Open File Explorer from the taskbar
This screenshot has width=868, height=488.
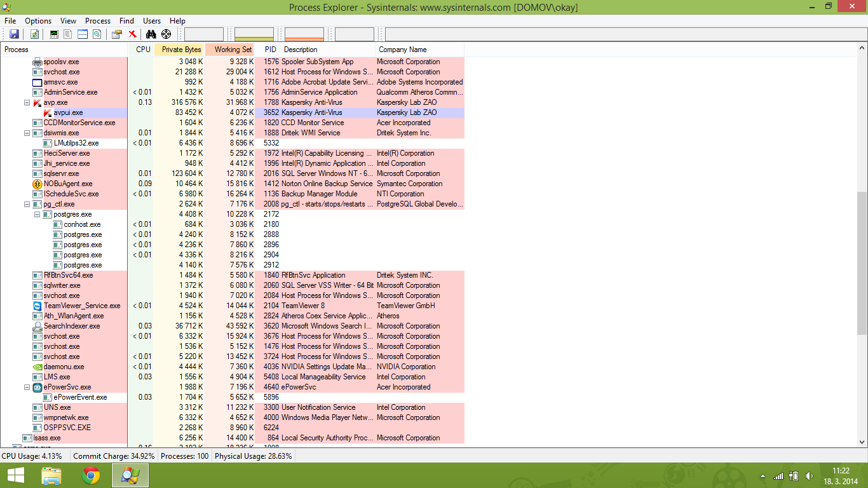[x=51, y=475]
